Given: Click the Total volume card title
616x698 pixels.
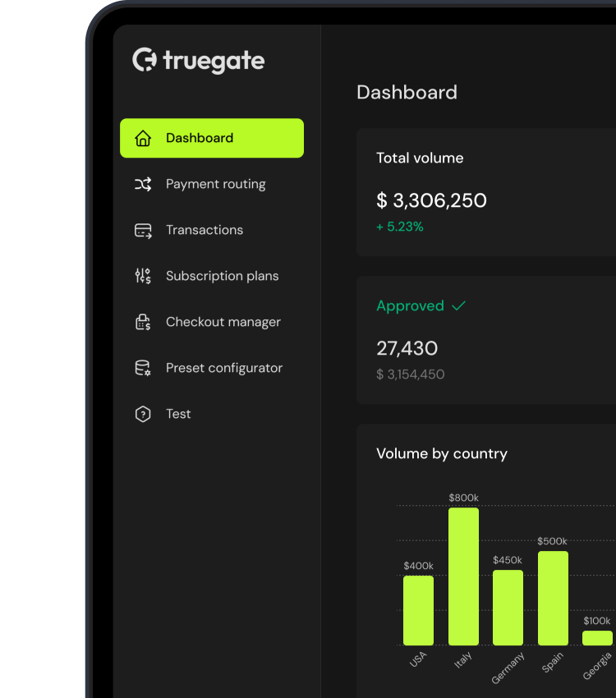Looking at the screenshot, I should point(420,158).
